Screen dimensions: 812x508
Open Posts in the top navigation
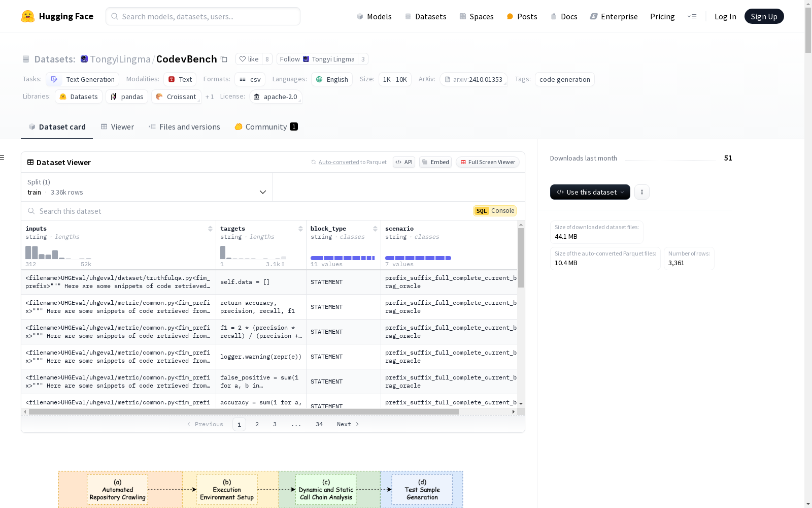[x=522, y=16]
